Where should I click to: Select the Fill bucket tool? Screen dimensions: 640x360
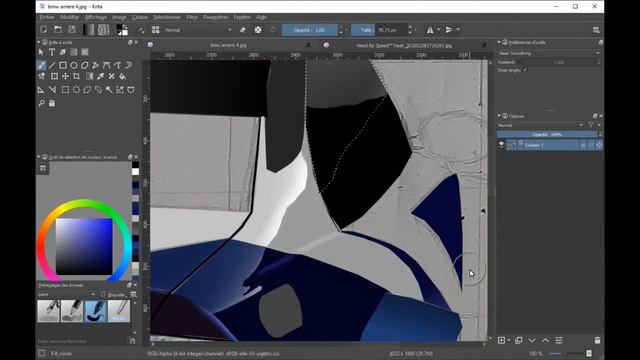pos(122,76)
